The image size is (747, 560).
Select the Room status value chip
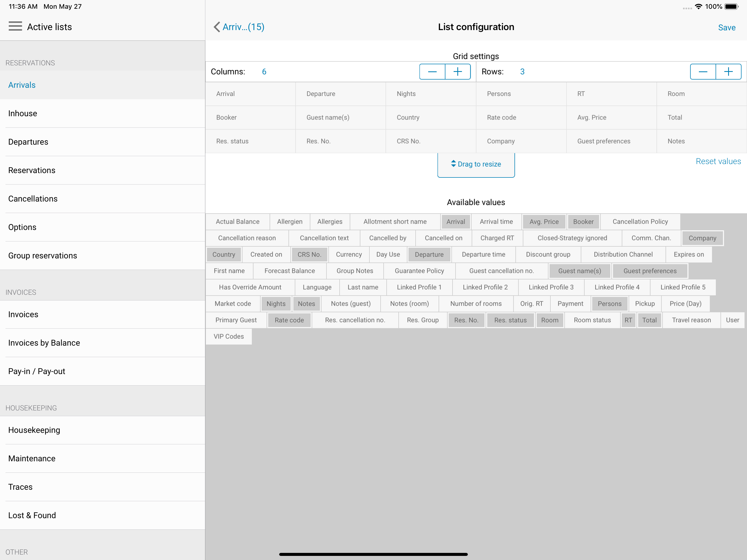[x=592, y=320]
